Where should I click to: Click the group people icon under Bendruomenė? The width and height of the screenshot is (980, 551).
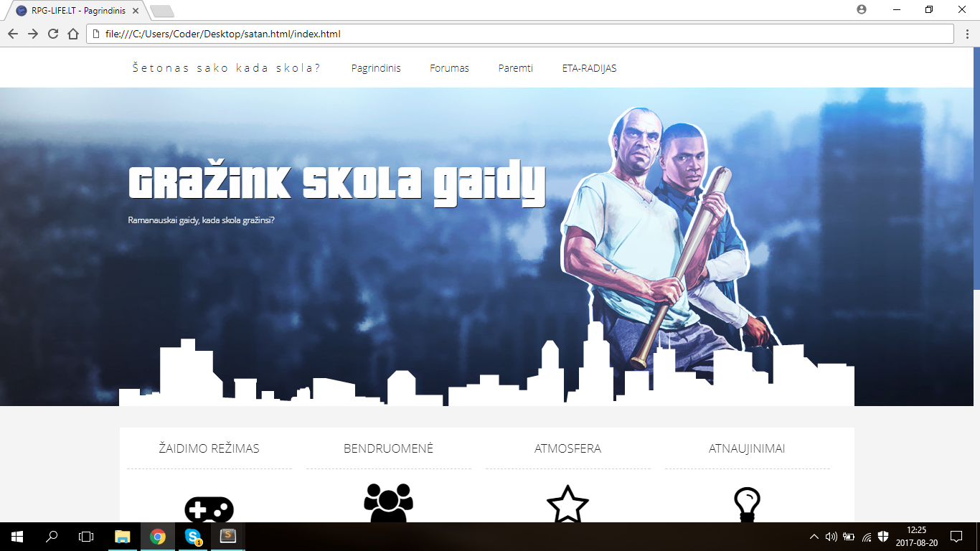[388, 503]
